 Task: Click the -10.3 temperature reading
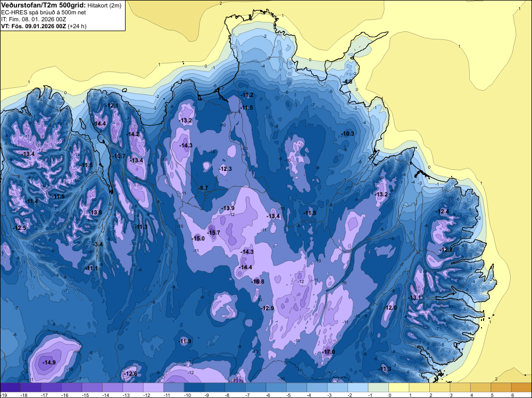[x=348, y=134]
